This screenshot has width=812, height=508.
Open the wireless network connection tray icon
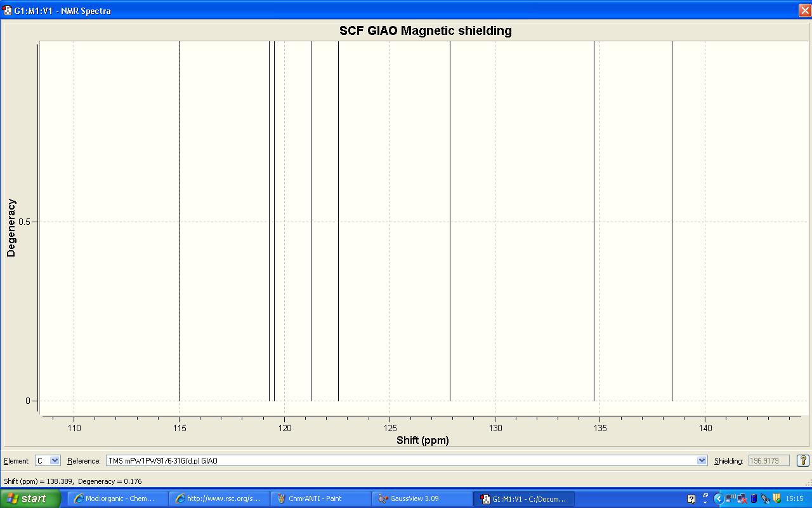pos(730,498)
